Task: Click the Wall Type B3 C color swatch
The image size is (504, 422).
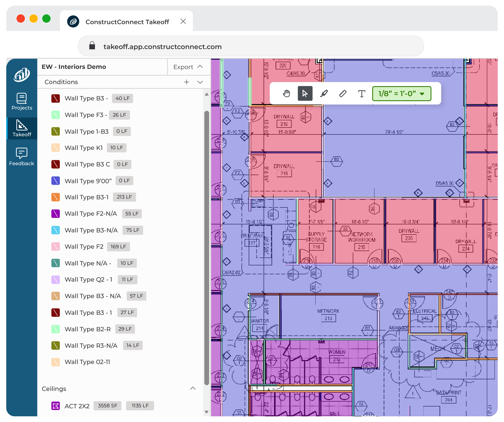Action: (55, 164)
